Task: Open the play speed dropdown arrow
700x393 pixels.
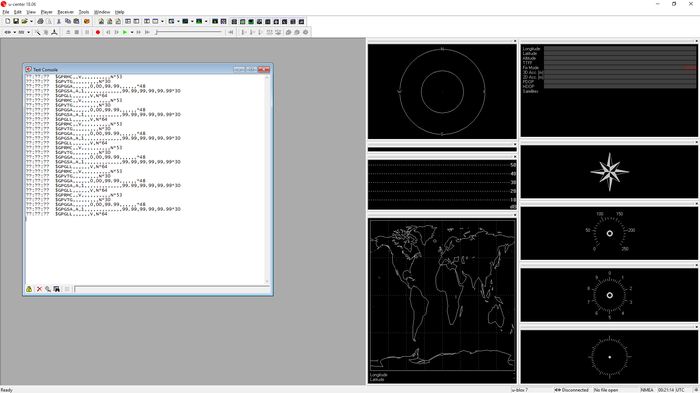Action: [x=132, y=32]
